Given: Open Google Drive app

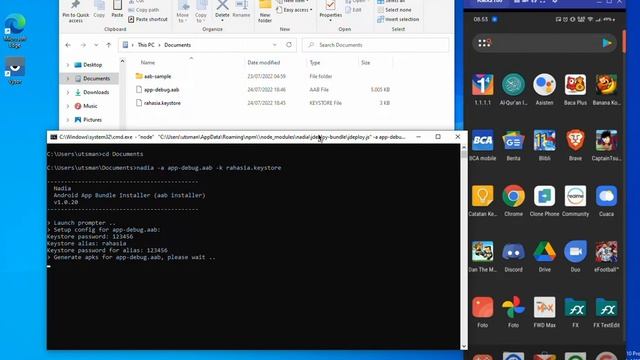Looking at the screenshot, I should coord(544,251).
